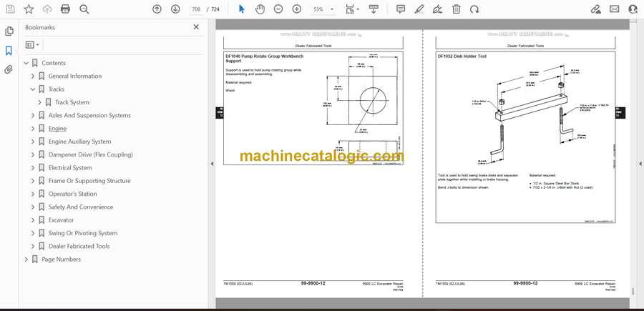Expand the Page Numbers bookmark
The width and height of the screenshot is (644, 311).
26,260
